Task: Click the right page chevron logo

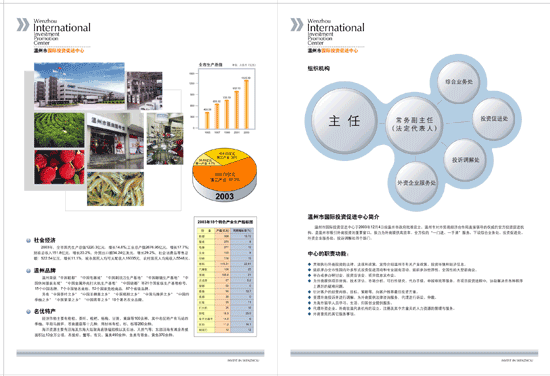Action: click(x=297, y=25)
